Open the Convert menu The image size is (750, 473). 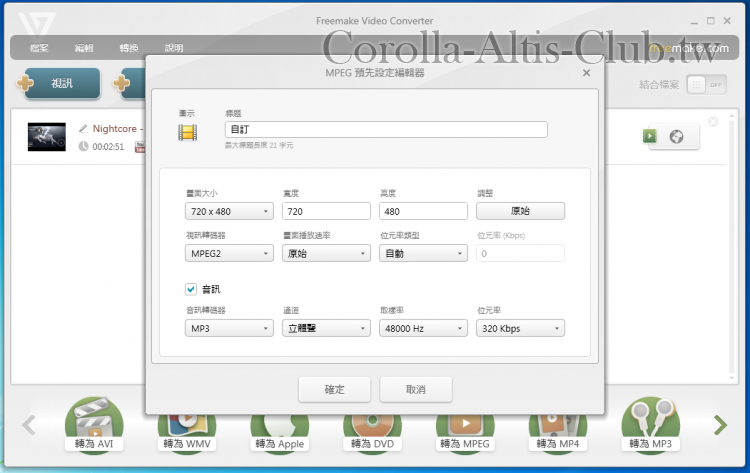tap(129, 48)
